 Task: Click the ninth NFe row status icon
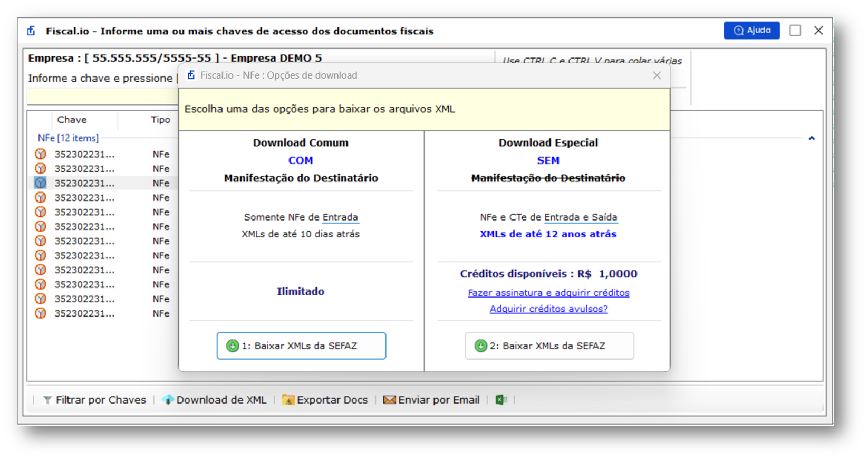point(41,270)
